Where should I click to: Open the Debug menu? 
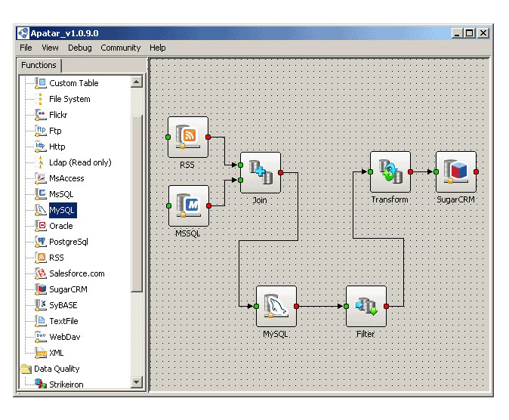80,48
